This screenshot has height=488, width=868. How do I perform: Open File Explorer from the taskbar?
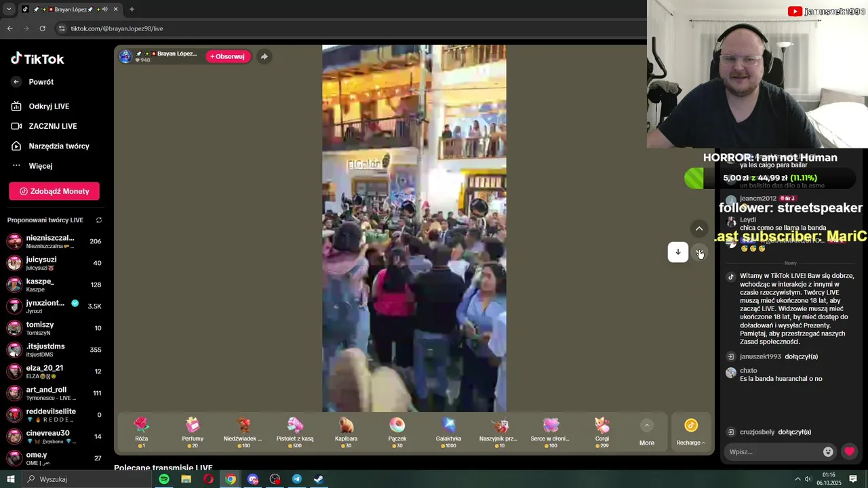tap(186, 479)
